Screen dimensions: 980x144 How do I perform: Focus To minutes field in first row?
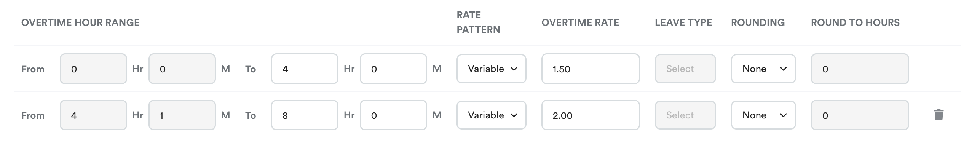[393, 69]
